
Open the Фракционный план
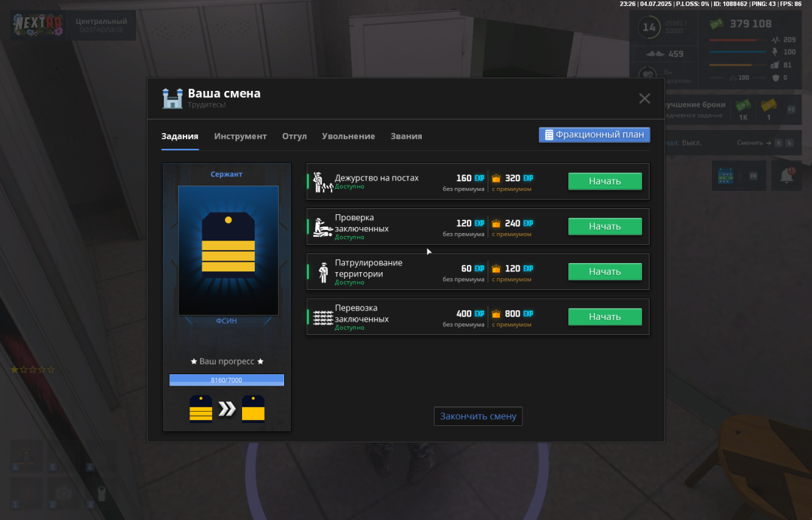pos(595,135)
